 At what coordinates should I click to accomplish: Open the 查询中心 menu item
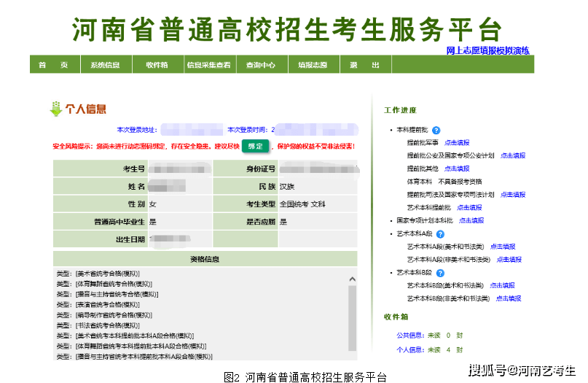[x=262, y=65]
